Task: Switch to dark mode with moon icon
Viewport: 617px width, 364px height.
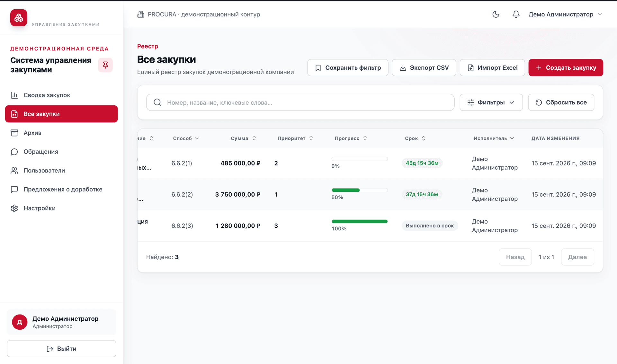Action: click(496, 14)
